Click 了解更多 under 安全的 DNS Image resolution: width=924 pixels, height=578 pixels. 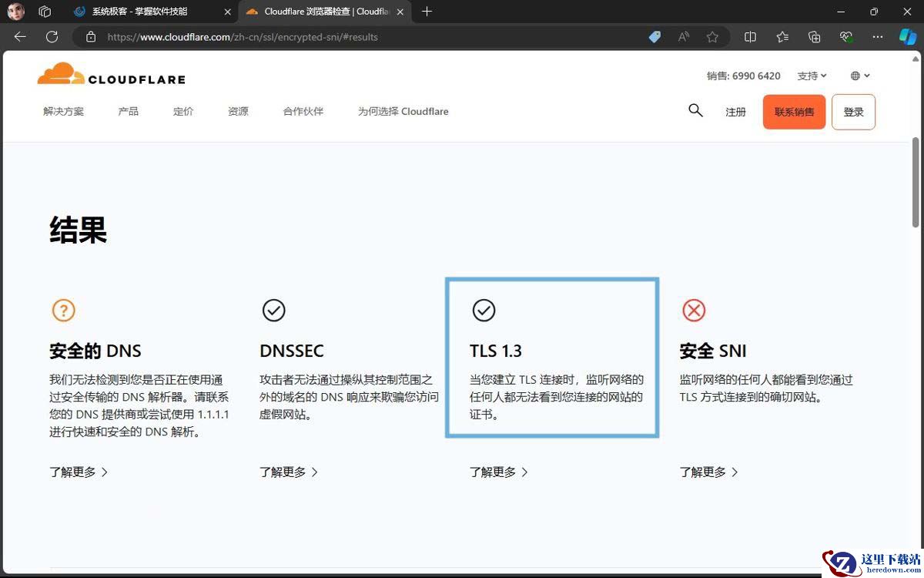(x=79, y=472)
